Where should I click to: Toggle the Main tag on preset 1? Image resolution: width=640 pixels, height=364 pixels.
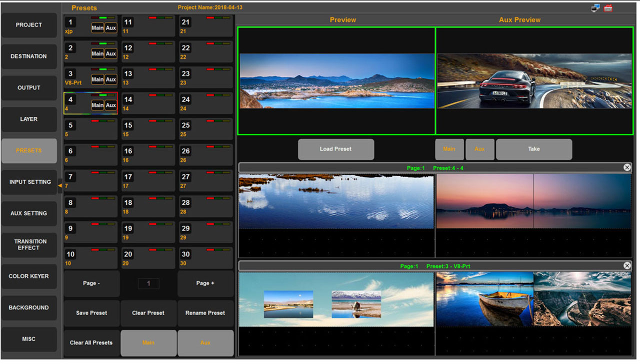tap(97, 28)
